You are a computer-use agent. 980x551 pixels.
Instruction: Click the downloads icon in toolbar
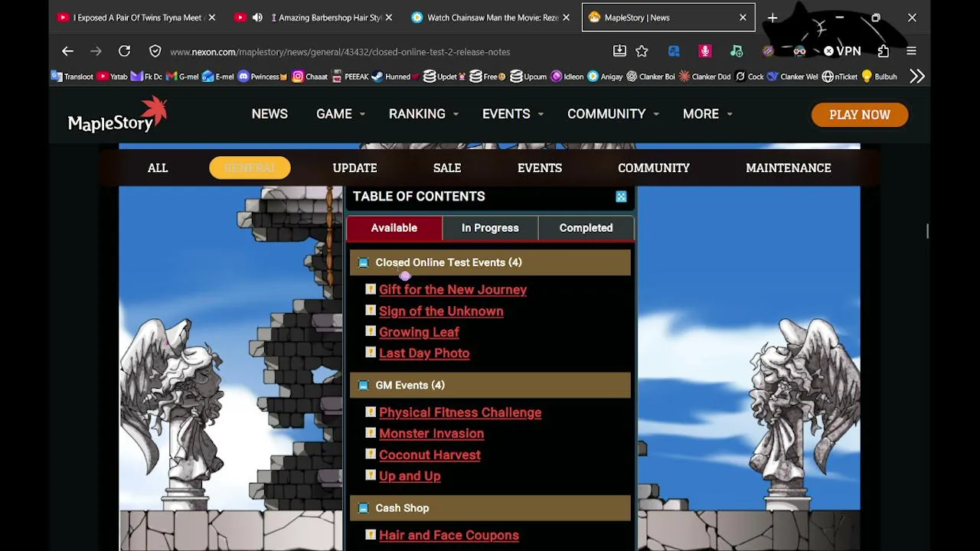tap(619, 51)
